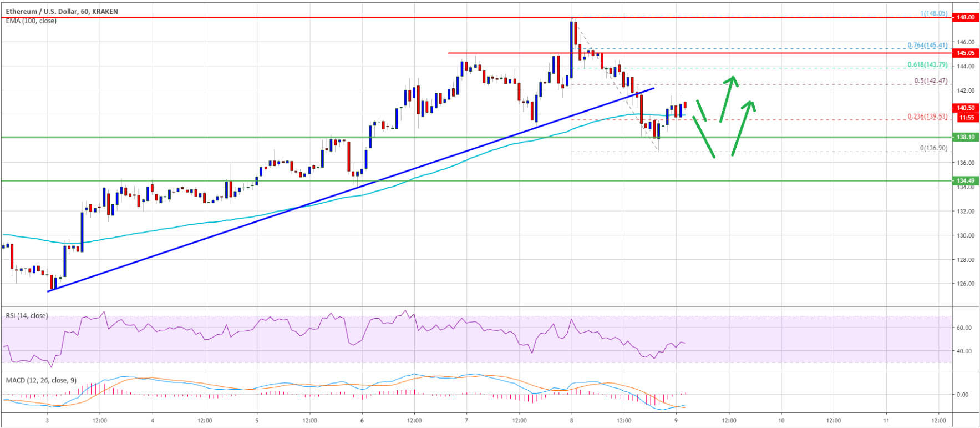980x428 pixels.
Task: Select the EMA (100, close) indicator label
Action: [x=31, y=21]
